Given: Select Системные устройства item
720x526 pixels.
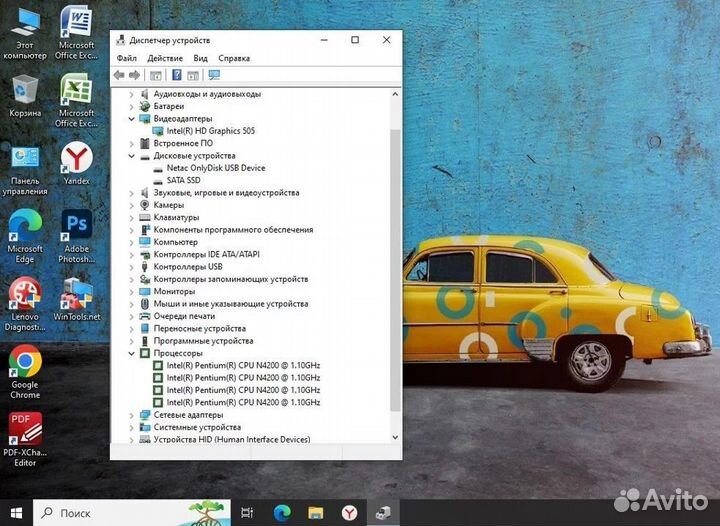Looking at the screenshot, I should tap(197, 427).
